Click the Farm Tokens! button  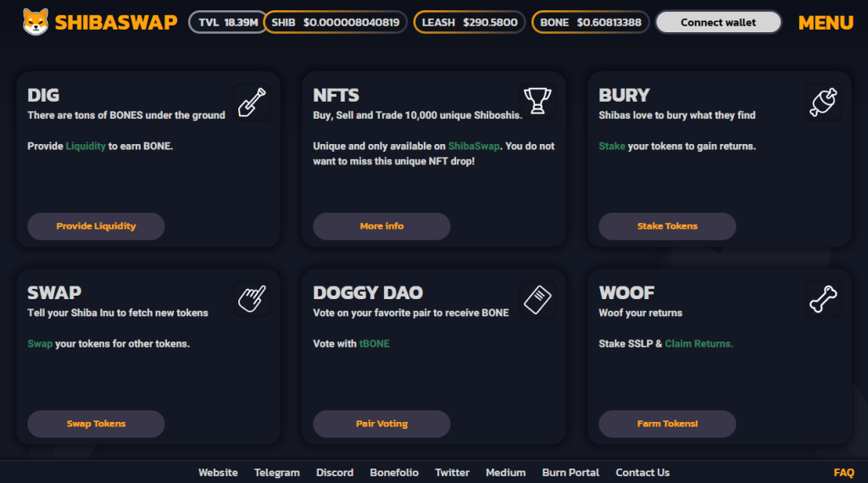(667, 424)
